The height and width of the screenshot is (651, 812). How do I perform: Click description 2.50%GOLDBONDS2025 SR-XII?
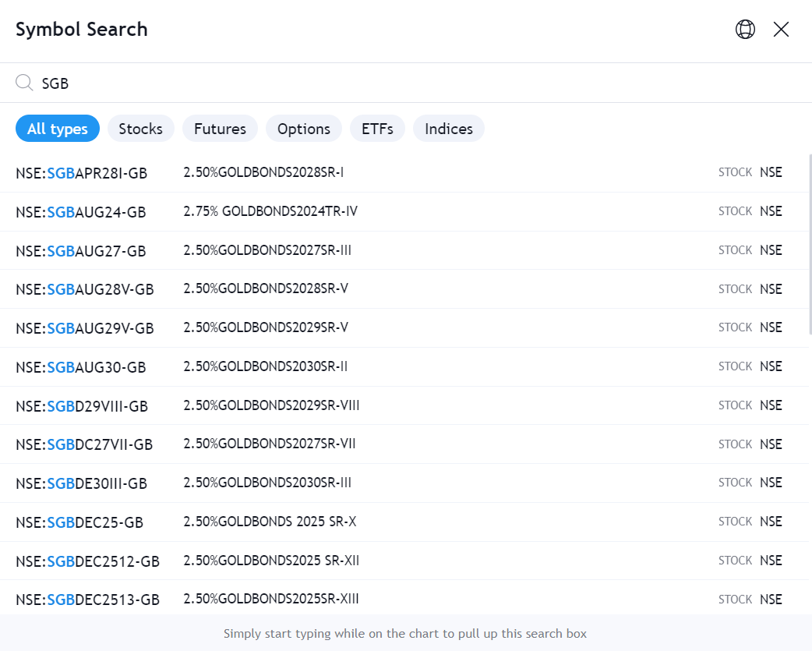[271, 560]
